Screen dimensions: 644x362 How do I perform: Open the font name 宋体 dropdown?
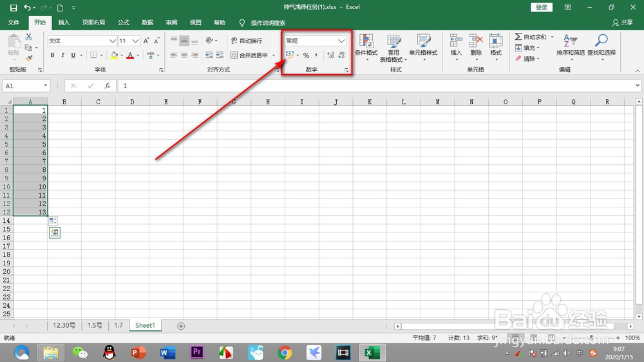click(x=113, y=41)
